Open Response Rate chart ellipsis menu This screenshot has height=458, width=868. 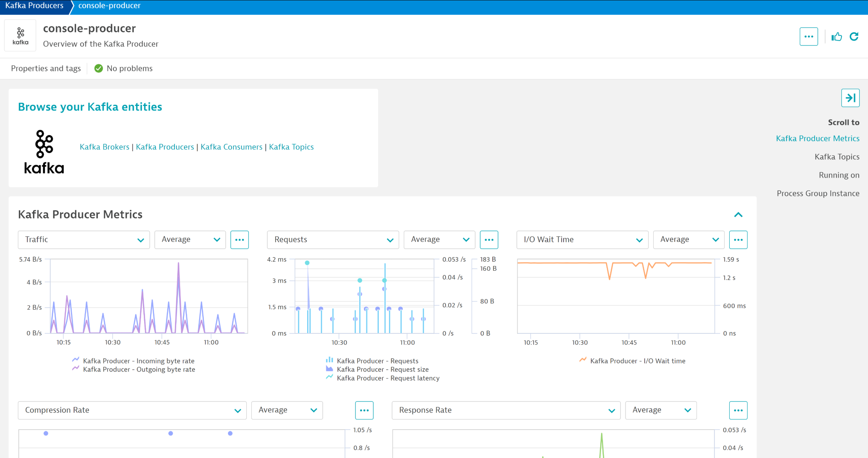[x=738, y=410]
